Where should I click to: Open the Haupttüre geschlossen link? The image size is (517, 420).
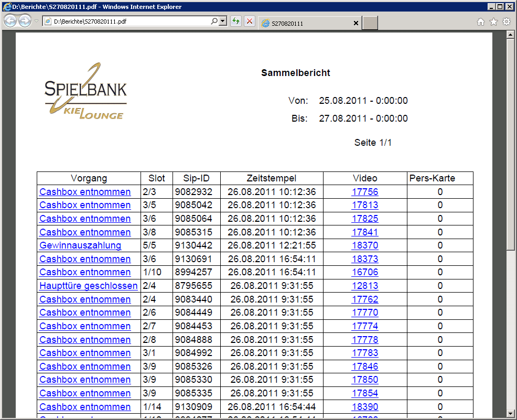[88, 286]
